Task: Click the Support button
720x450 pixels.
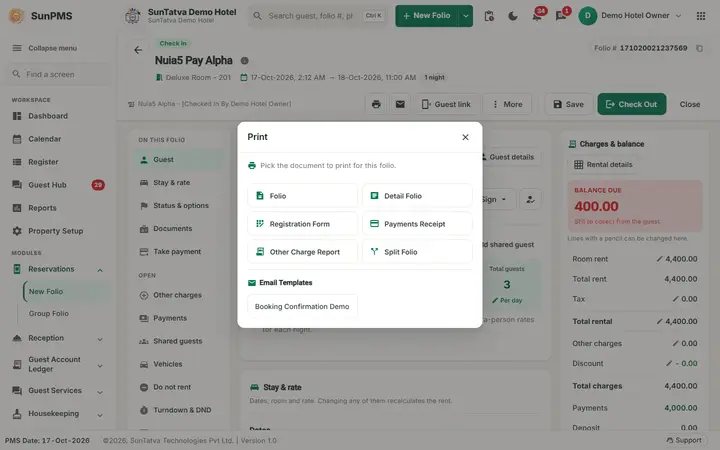Action: 684,440
